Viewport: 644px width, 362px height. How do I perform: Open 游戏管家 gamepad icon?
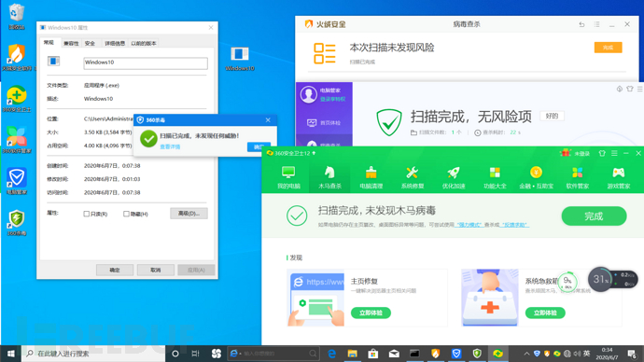(619, 177)
